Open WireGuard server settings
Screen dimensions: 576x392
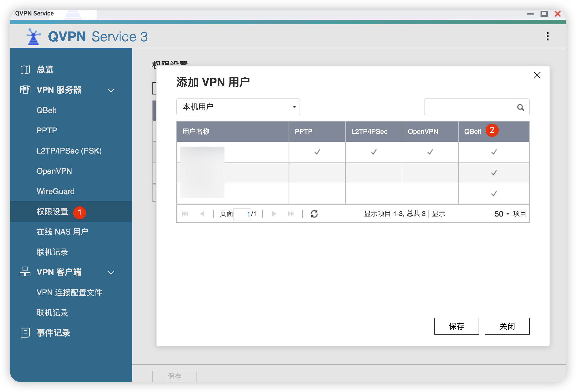(55, 191)
